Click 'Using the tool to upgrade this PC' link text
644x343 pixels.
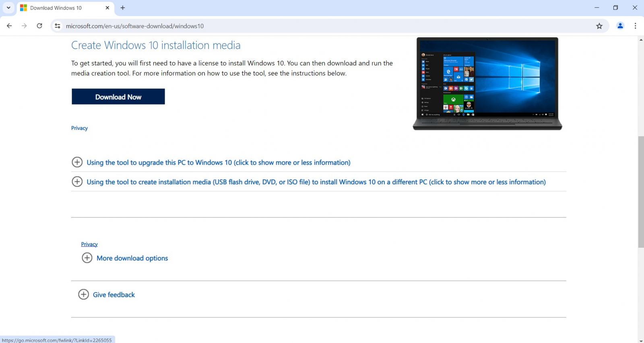click(219, 162)
